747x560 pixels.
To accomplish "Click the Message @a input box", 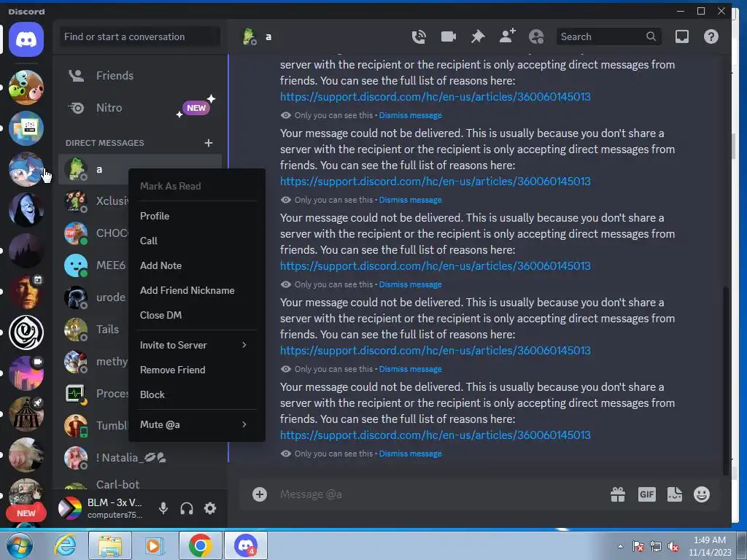I will (438, 494).
